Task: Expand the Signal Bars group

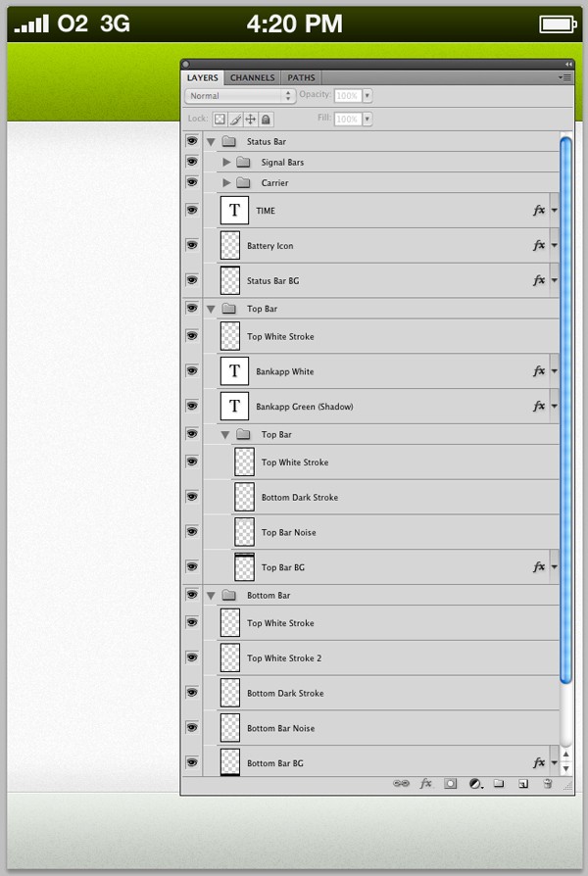Action: click(226, 162)
